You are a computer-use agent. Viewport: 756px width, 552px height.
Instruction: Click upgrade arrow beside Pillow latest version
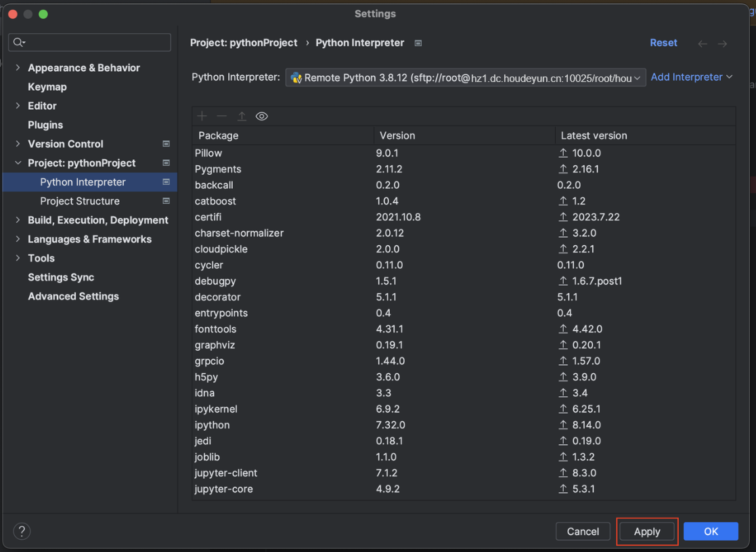[x=563, y=153]
